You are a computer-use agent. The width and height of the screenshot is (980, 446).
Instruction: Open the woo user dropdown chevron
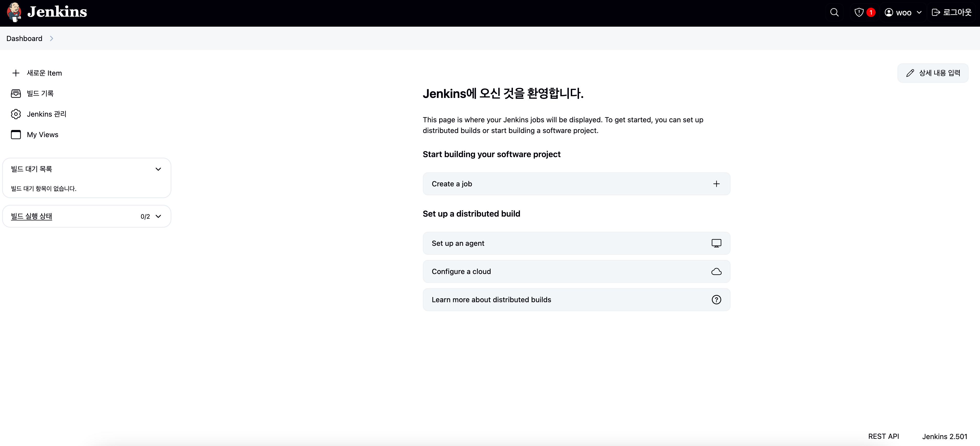919,13
